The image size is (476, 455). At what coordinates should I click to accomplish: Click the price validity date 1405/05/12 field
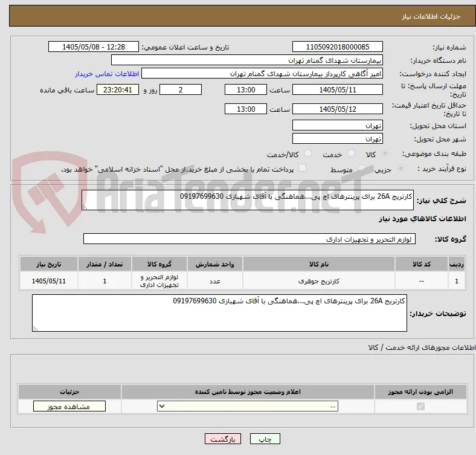[x=337, y=109]
